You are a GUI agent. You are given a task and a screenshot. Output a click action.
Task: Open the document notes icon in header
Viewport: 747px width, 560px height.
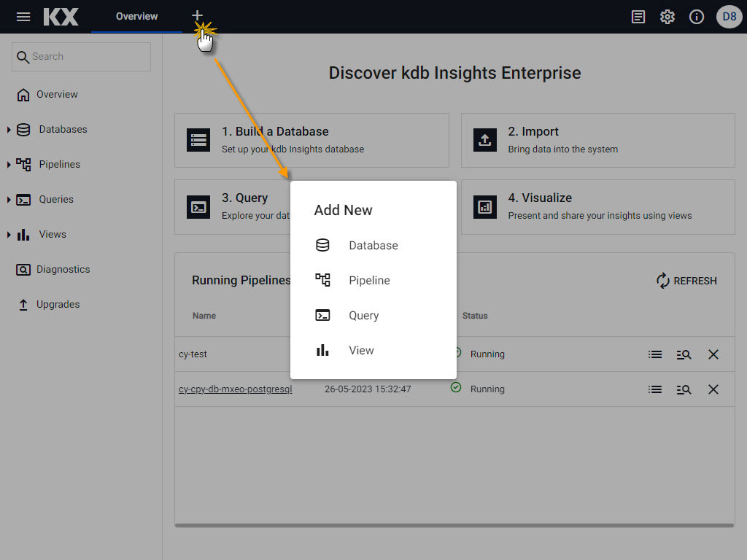tap(638, 17)
